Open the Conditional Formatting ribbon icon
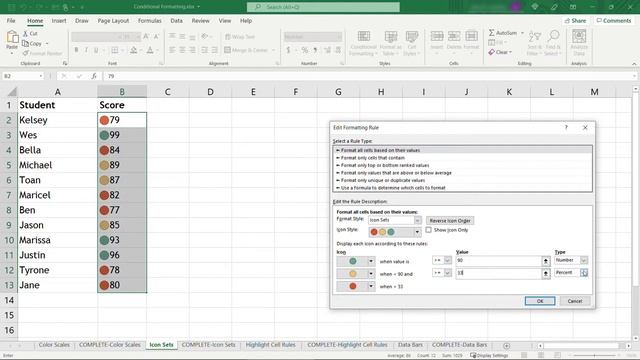The height and width of the screenshot is (360, 640). (x=364, y=37)
